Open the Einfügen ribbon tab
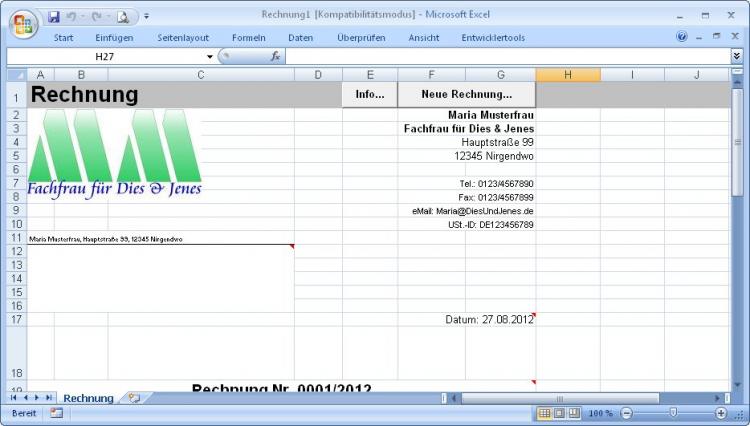The image size is (750, 426). [114, 37]
